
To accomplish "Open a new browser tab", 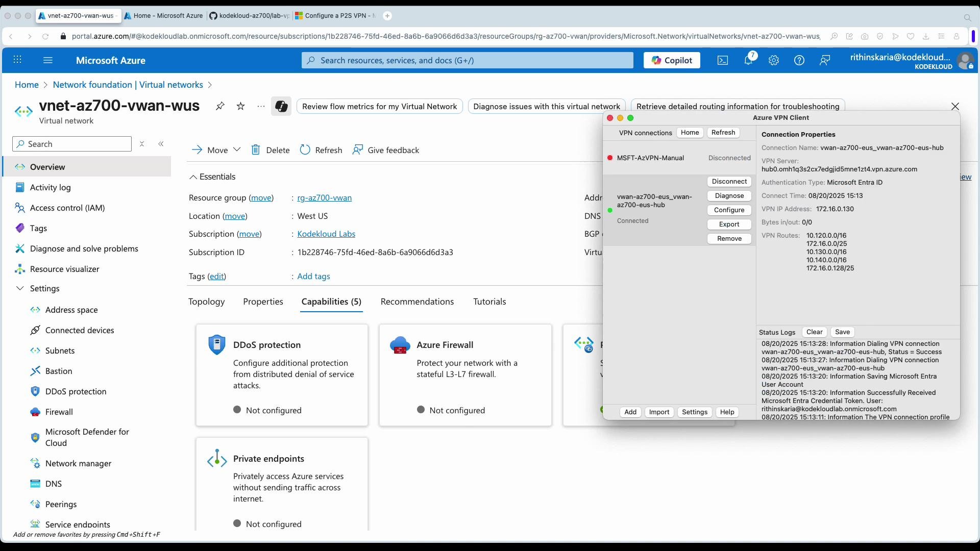I will 387,16.
